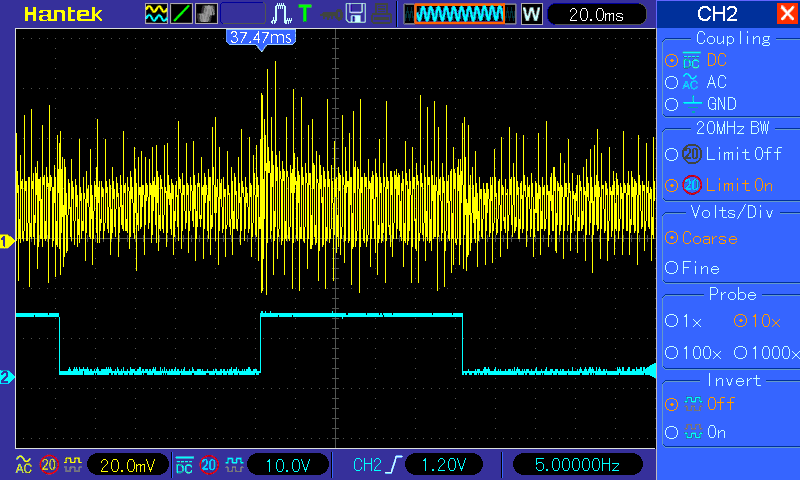
Task: Click the 20.0ms timebase readout
Action: pyautogui.click(x=596, y=14)
